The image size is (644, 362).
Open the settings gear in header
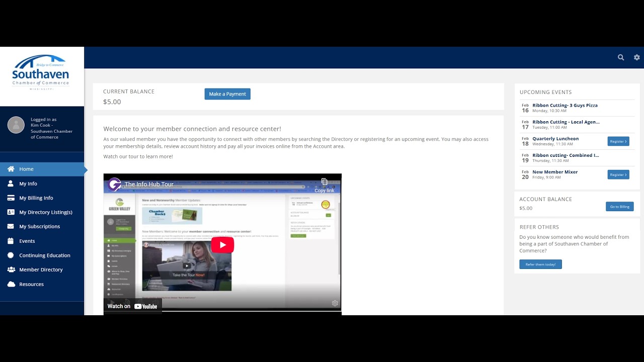click(636, 57)
